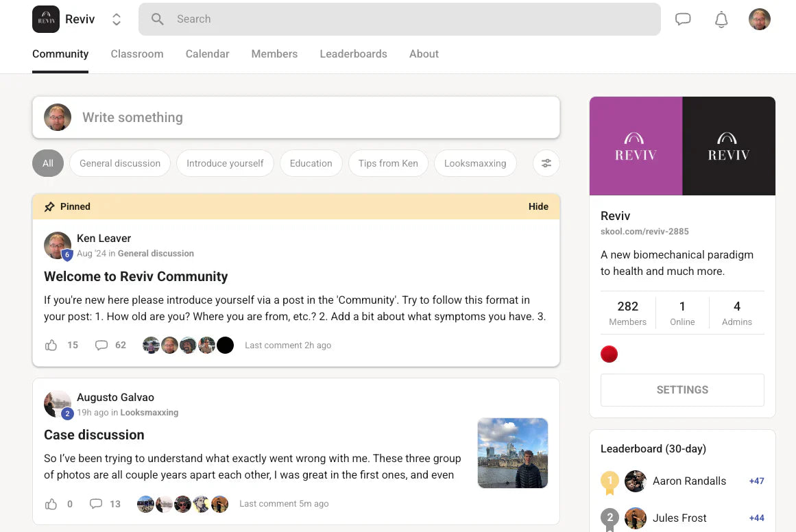Switch to the Classroom tab
Image resolution: width=796 pixels, height=532 pixels.
point(137,54)
